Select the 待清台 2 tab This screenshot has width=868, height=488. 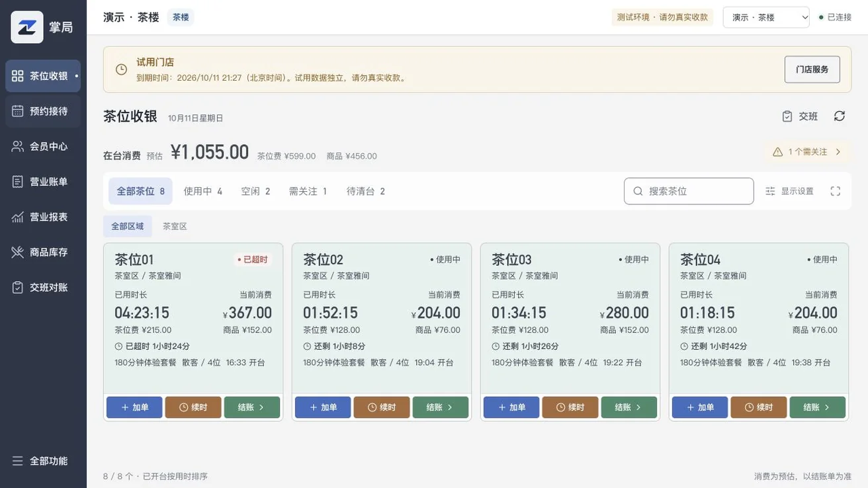click(366, 191)
